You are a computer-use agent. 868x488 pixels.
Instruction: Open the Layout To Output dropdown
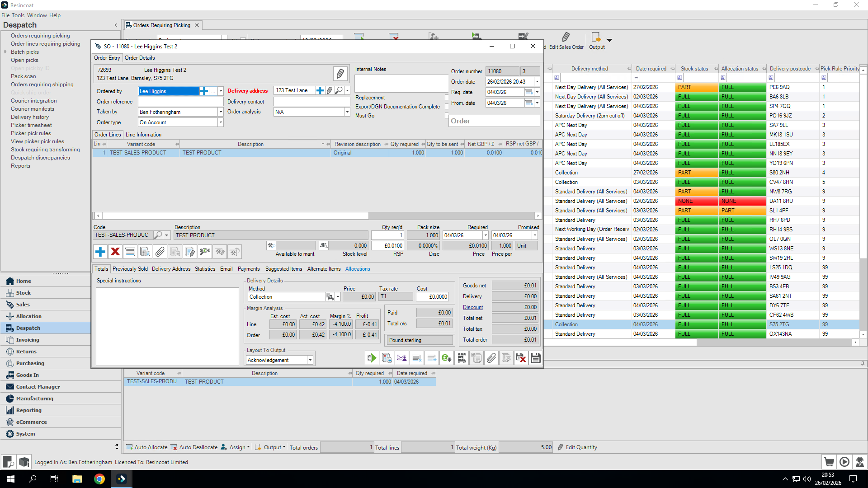pos(310,360)
